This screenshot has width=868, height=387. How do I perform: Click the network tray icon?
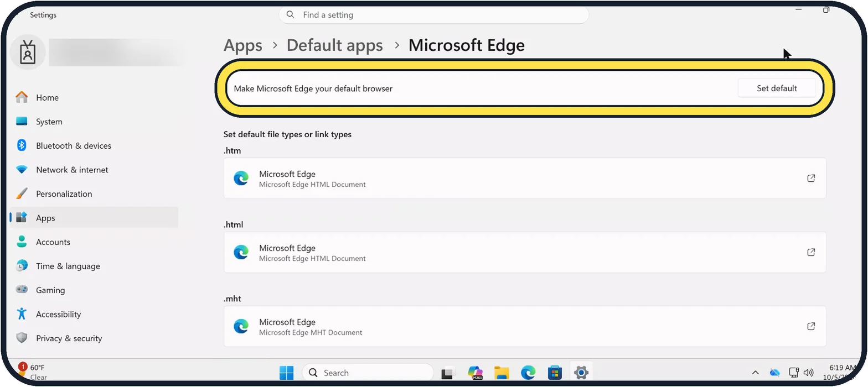[x=793, y=373]
